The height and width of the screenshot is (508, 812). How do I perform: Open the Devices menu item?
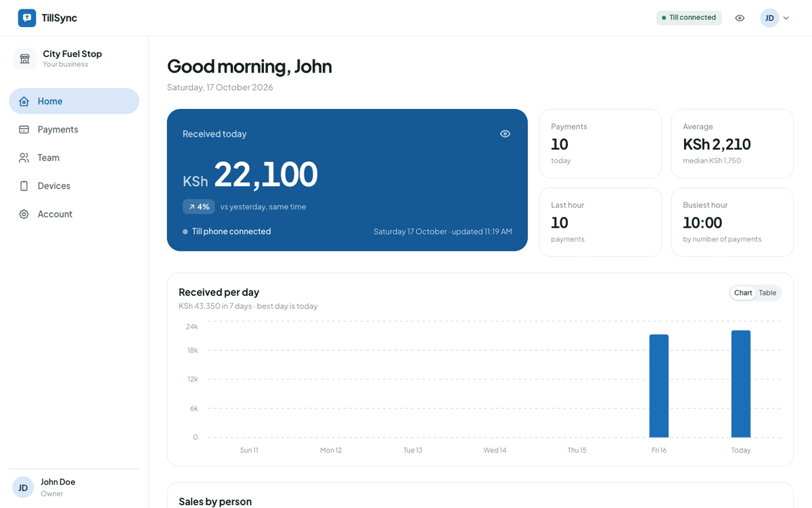(74, 186)
